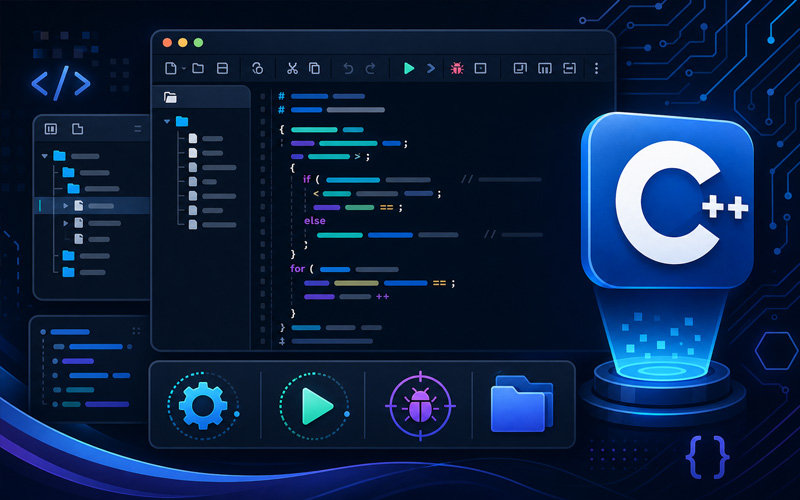Click the "if" keyword in code editor
Screen dimensions: 800x500
307,179
